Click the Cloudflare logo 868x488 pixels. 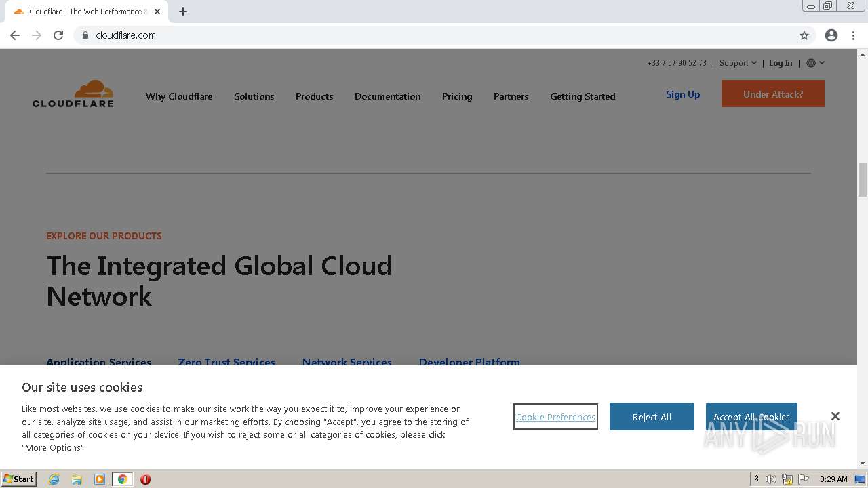click(x=73, y=94)
